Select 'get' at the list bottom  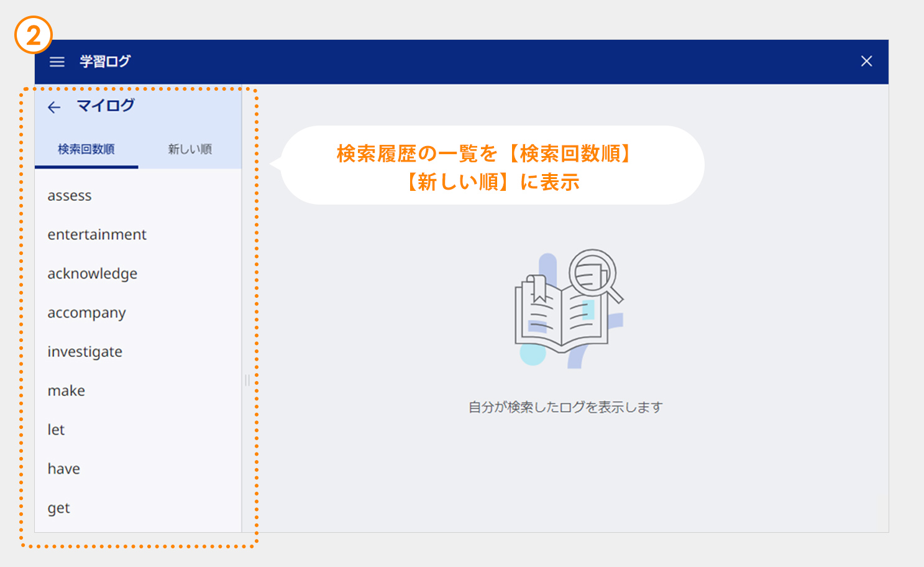click(x=59, y=509)
